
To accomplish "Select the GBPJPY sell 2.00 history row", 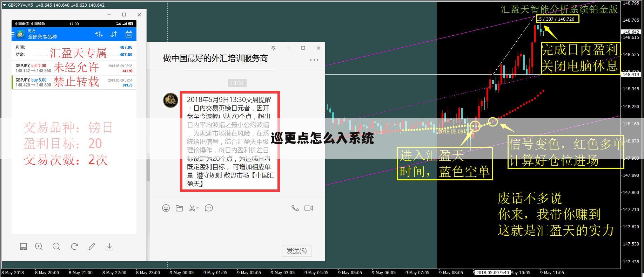I will pos(74,68).
